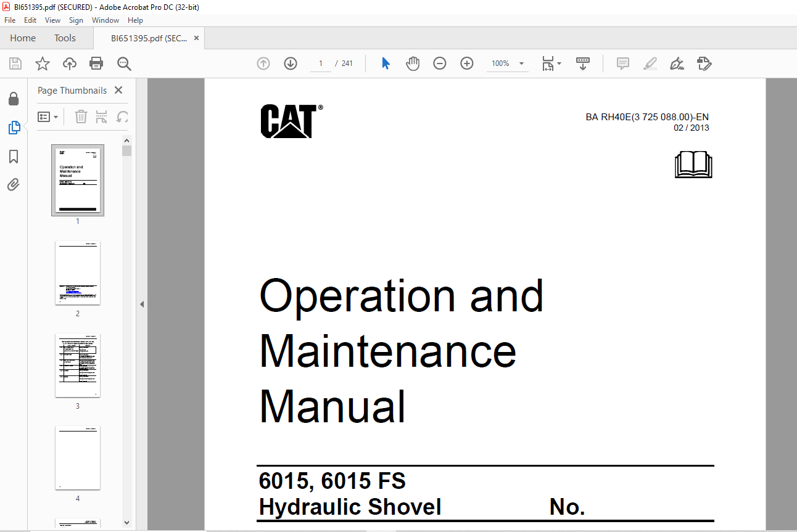The width and height of the screenshot is (797, 532).
Task: Open the Attachments paperclip panel
Action: 14,184
